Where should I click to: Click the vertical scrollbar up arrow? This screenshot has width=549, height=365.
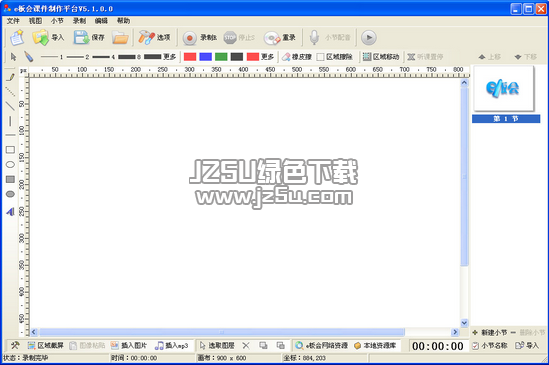coord(465,83)
